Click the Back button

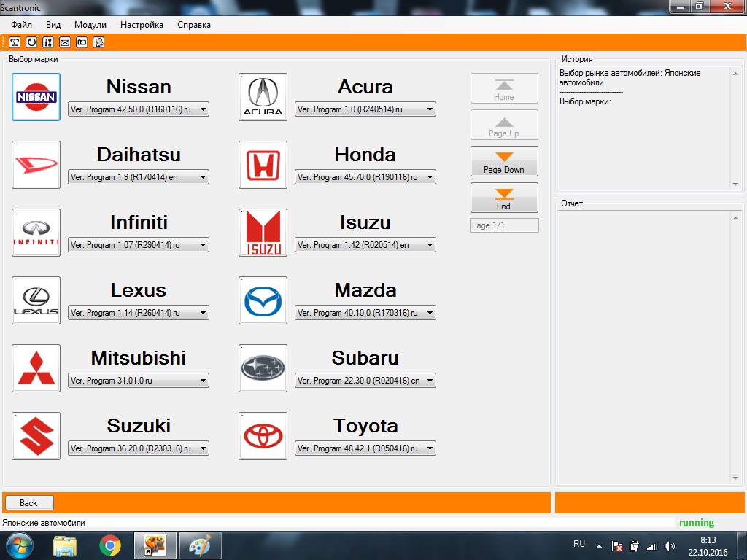(x=29, y=503)
